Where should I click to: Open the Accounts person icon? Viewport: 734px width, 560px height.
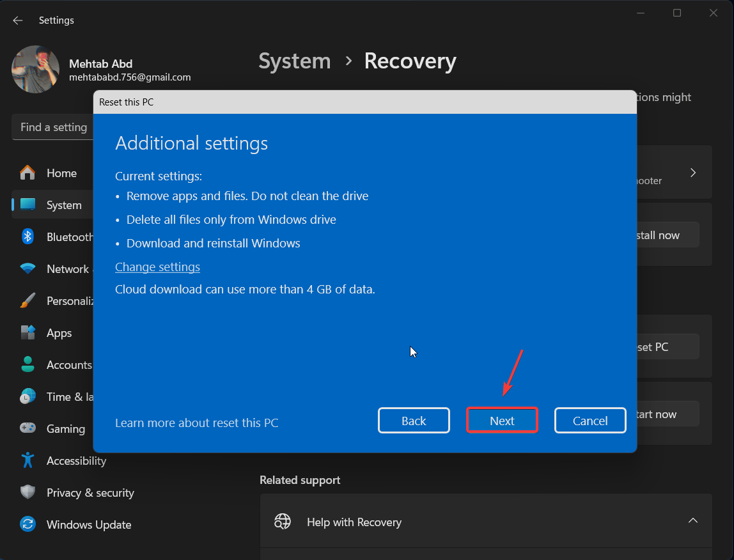click(27, 364)
